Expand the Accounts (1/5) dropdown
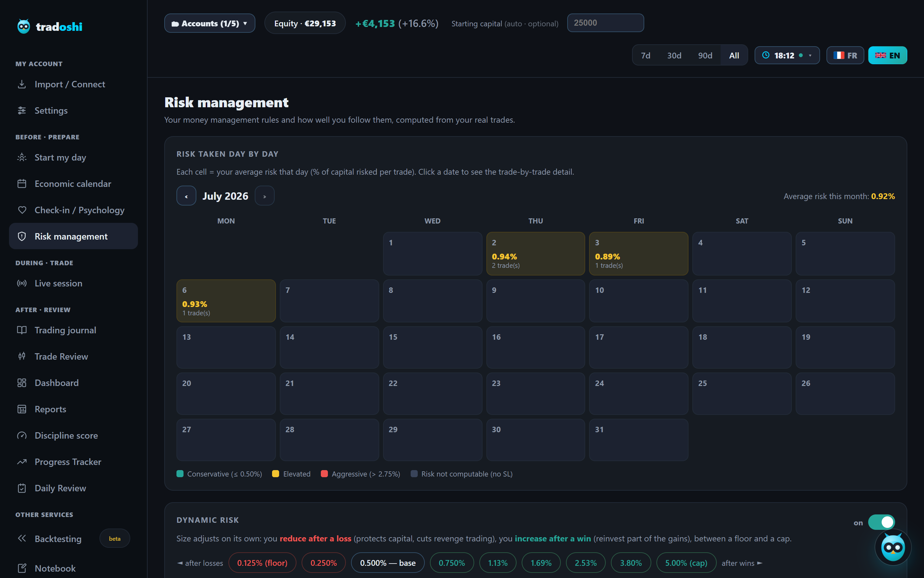 coord(210,23)
